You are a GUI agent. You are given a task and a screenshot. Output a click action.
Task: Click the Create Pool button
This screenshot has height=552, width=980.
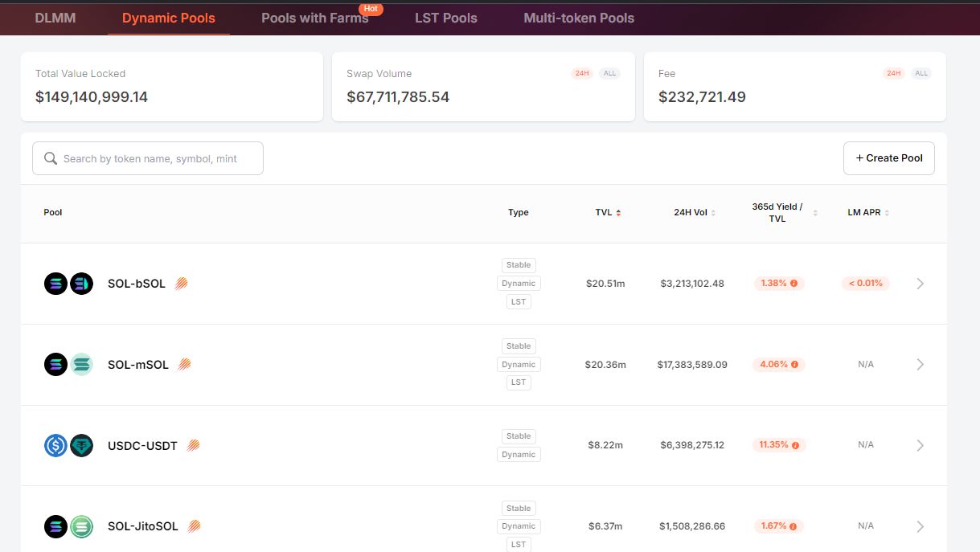coord(888,158)
